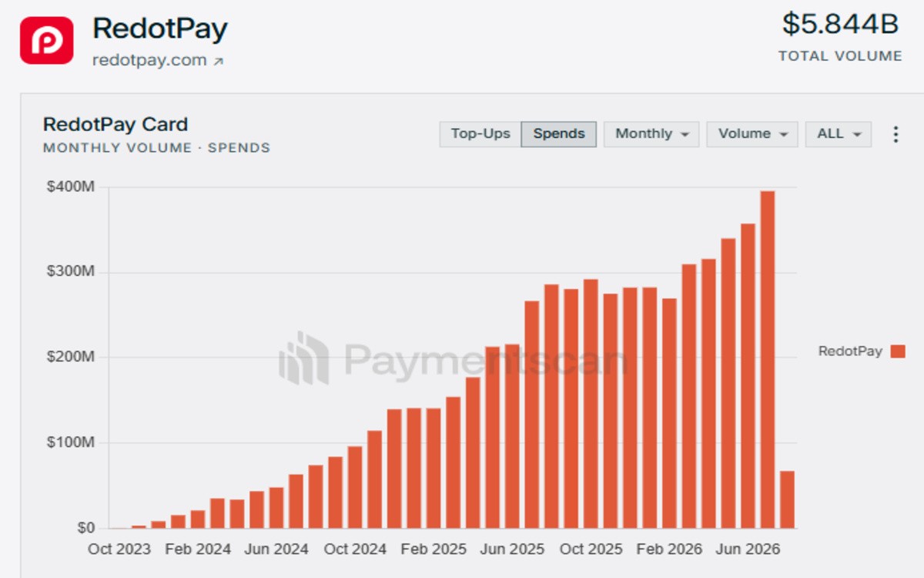This screenshot has height=578, width=924.
Task: Click the bar above Oct 2025 label
Action: point(591,404)
